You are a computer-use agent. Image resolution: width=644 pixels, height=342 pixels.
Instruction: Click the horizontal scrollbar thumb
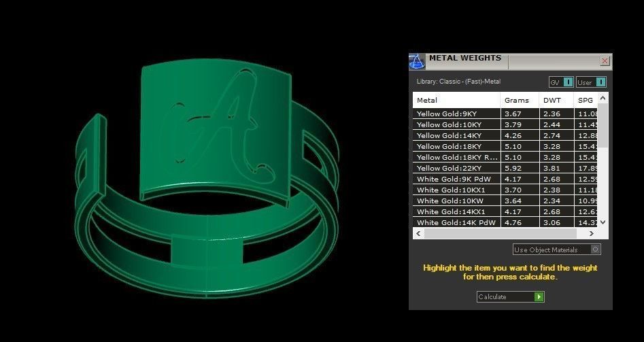(x=501, y=233)
